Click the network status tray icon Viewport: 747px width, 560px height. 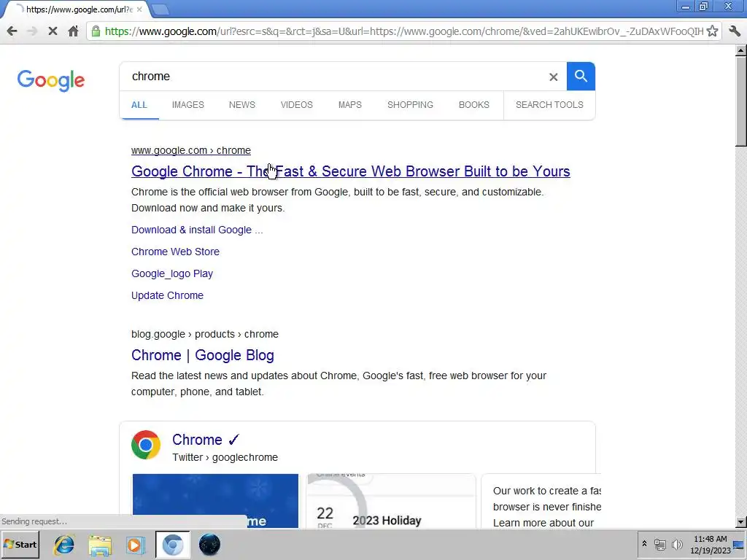point(659,544)
